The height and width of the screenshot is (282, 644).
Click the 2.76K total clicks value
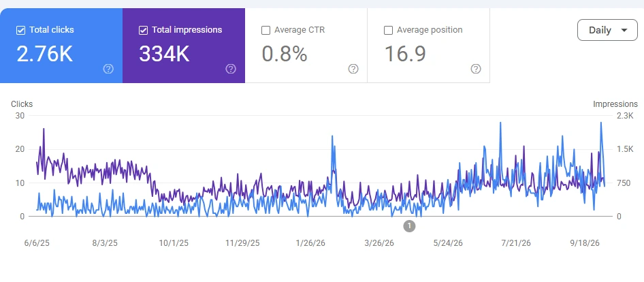pyautogui.click(x=45, y=54)
